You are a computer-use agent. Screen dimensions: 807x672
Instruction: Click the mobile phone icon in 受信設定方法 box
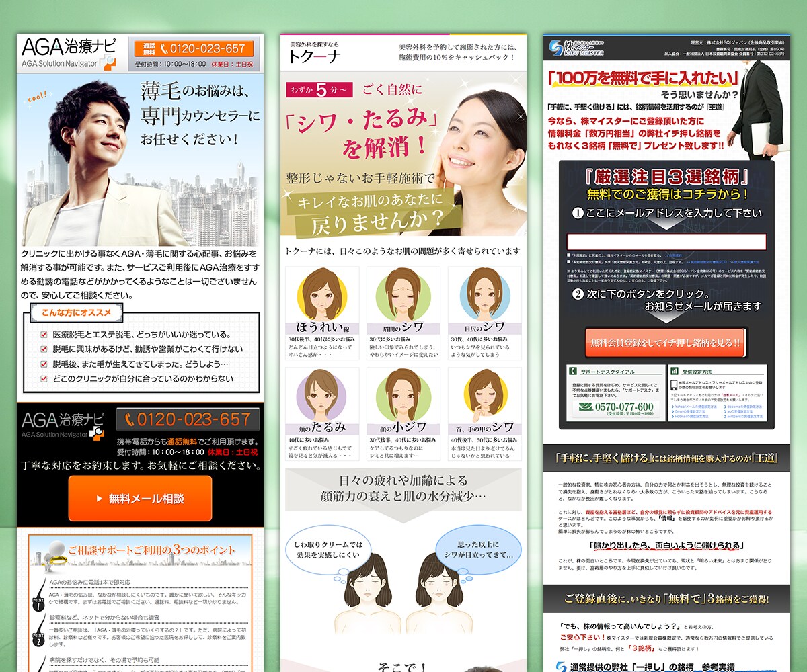[674, 386]
